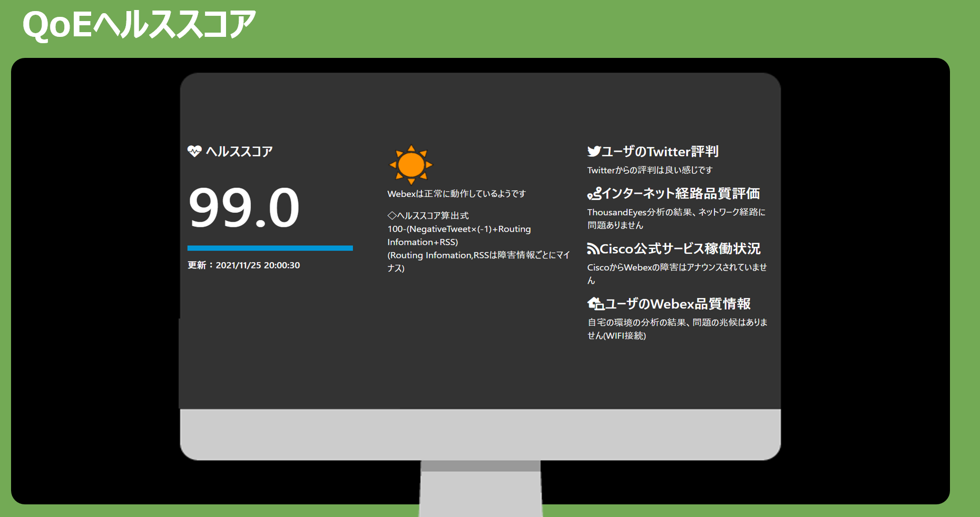Click text Twitterからの評判は良い感じです
The image size is (980, 517).
click(650, 170)
